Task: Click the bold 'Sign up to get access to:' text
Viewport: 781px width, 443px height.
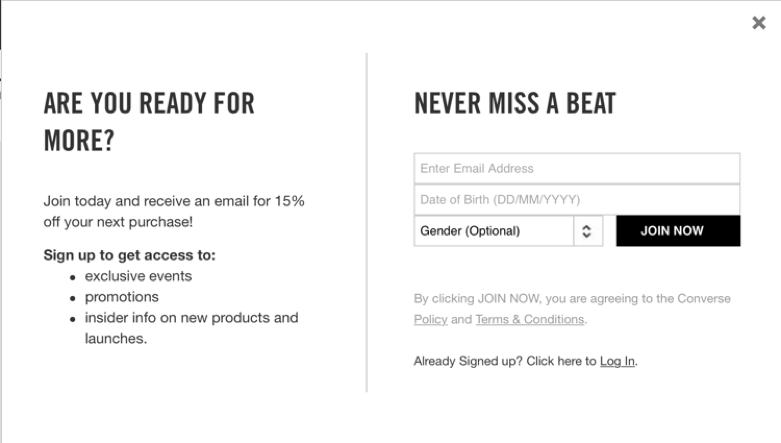Action: (x=129, y=255)
